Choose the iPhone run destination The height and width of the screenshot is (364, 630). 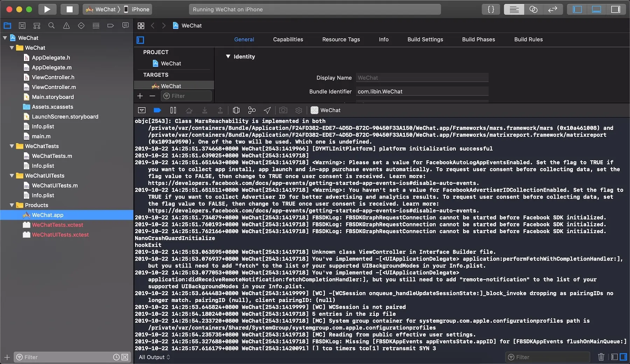136,9
